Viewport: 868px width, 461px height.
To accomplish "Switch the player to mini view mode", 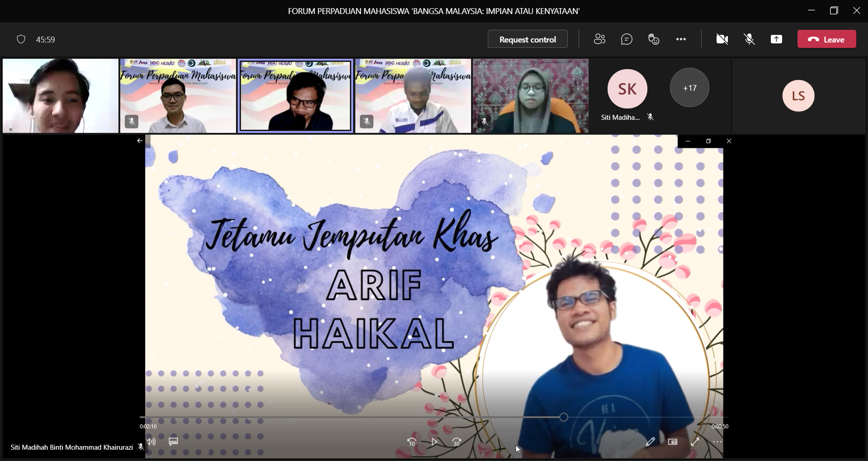I will pyautogui.click(x=673, y=442).
